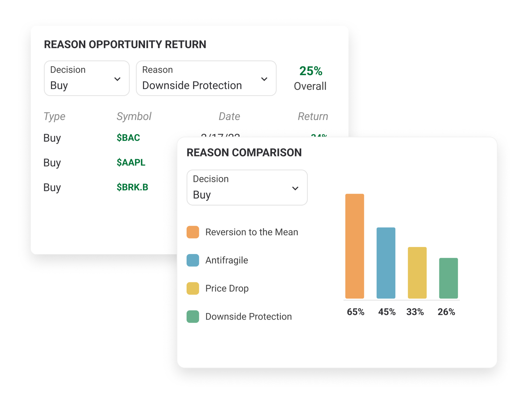Click the chevron in Reason Comparison Decision box
This screenshot has width=532, height=399.
[x=295, y=188]
